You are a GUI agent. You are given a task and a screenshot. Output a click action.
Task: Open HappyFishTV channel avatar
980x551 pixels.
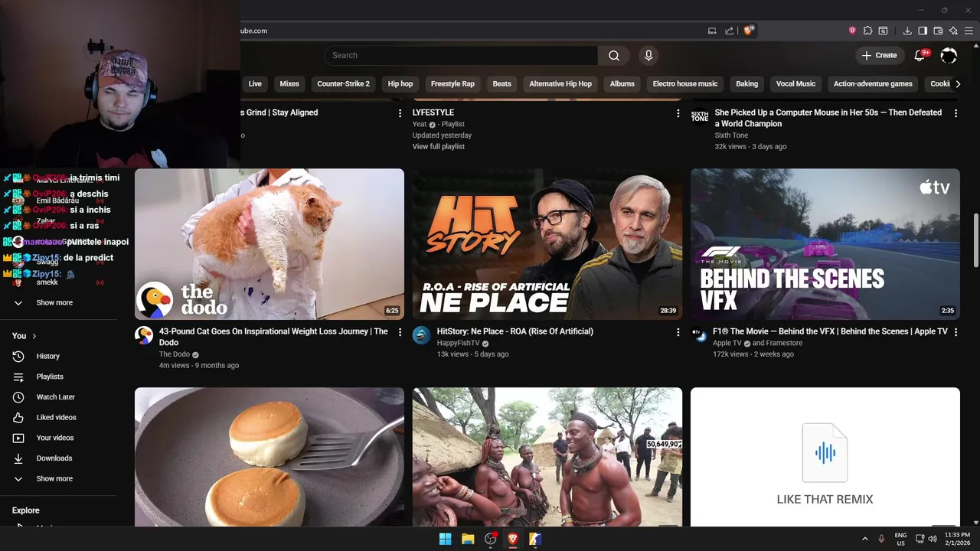[x=422, y=335]
